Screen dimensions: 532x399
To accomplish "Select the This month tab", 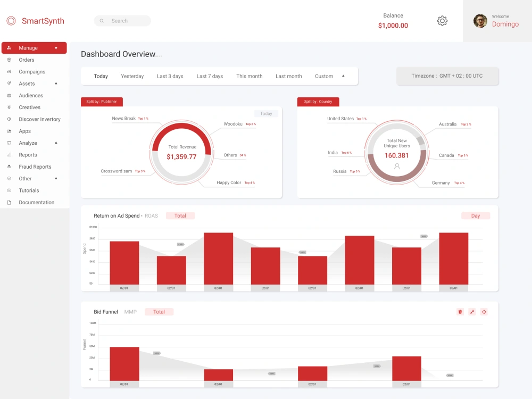I will click(250, 76).
